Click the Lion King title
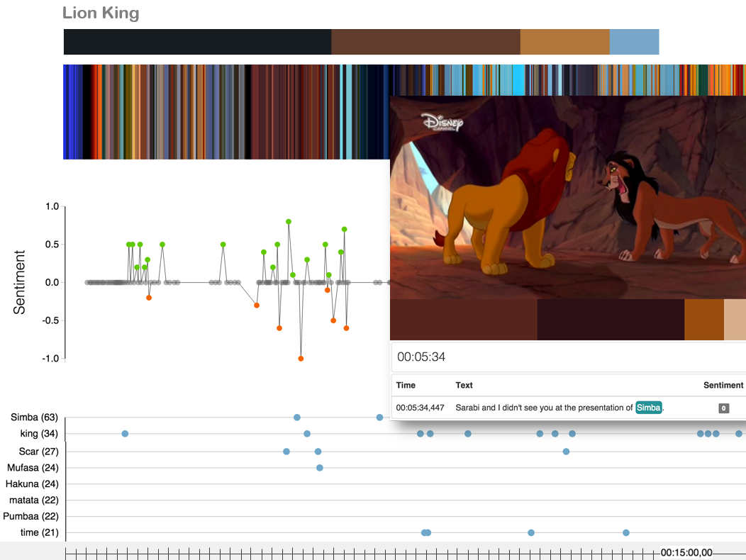This screenshot has height=560, width=746. (x=101, y=13)
